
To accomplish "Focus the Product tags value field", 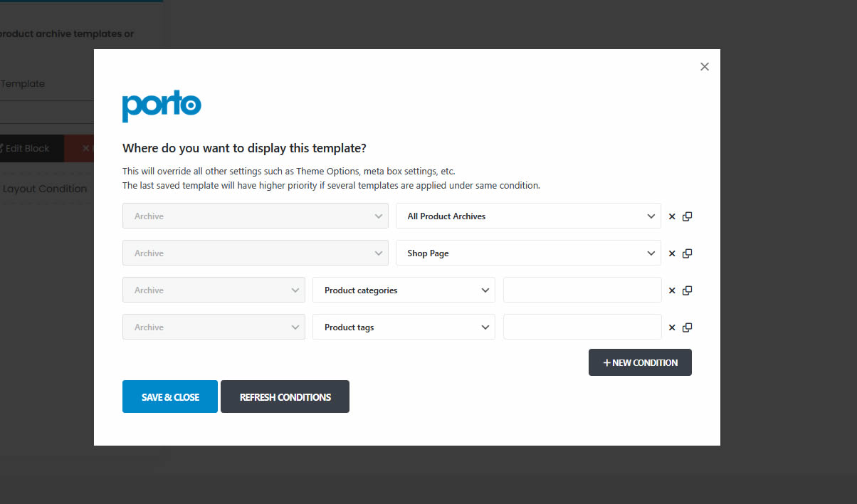I will point(582,327).
